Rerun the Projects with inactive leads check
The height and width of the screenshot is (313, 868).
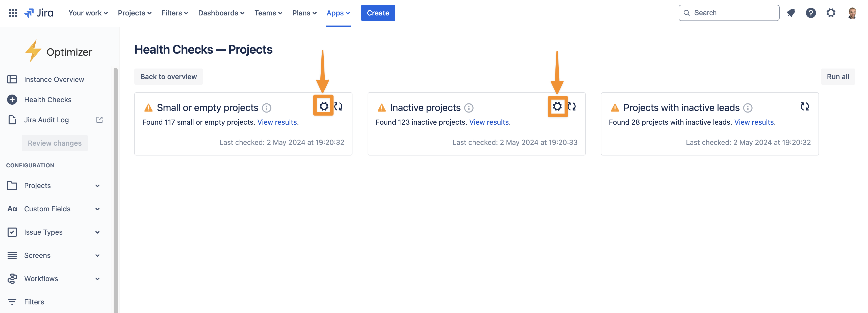pyautogui.click(x=805, y=107)
